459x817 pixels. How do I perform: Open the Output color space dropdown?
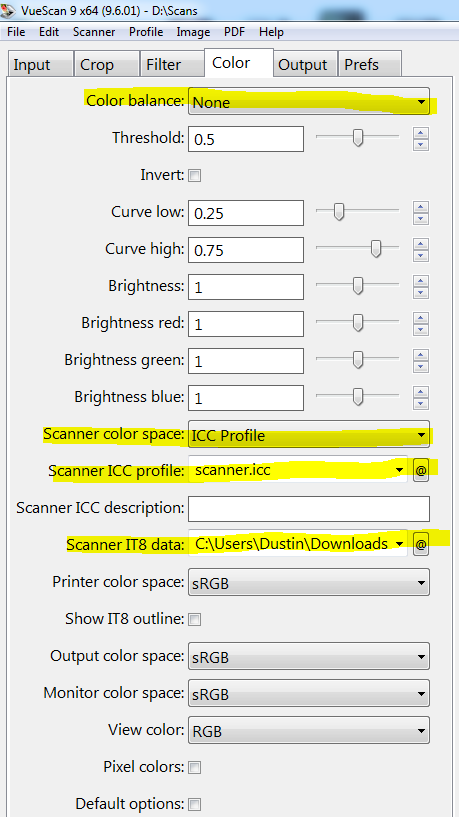click(309, 657)
